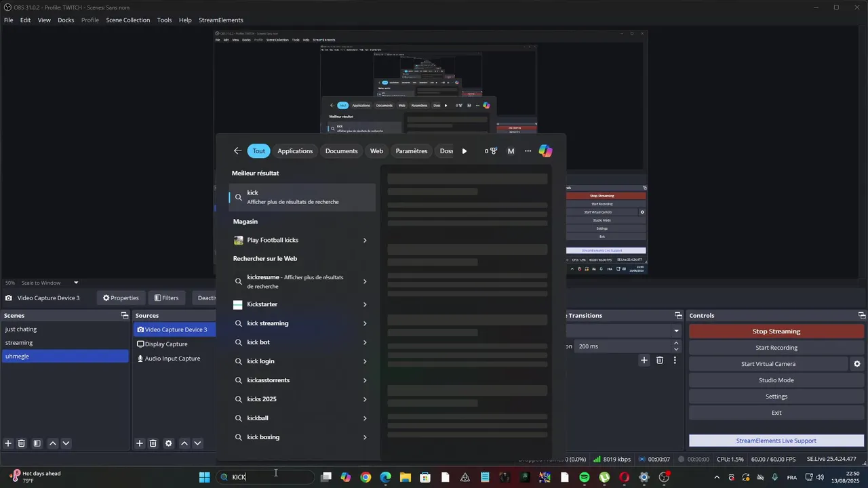Open OBS Settings button
The width and height of the screenshot is (868, 488).
click(776, 396)
